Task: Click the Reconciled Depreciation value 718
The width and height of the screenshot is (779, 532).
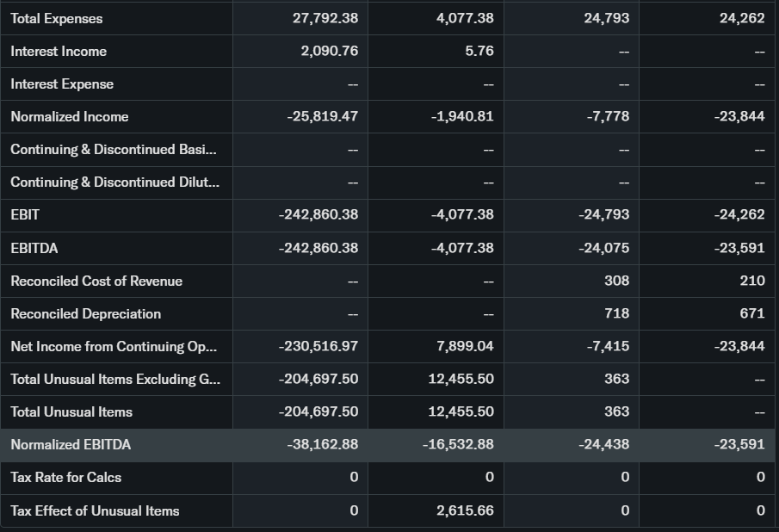Action: (x=616, y=313)
